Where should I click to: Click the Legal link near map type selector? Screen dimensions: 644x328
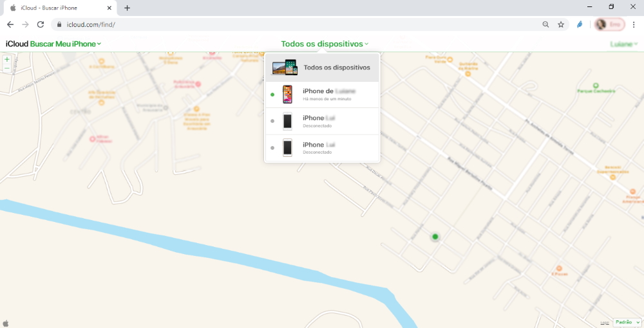(605, 323)
